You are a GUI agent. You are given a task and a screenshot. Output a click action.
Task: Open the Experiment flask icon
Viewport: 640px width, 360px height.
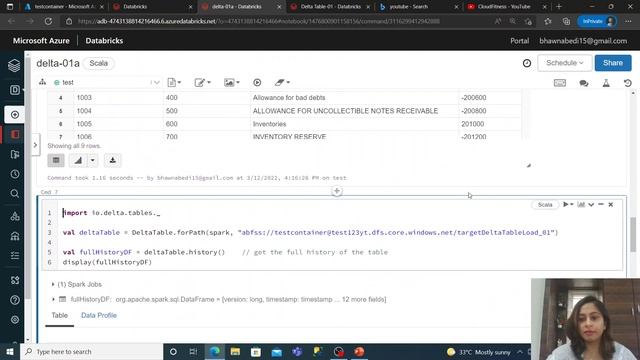tap(606, 83)
